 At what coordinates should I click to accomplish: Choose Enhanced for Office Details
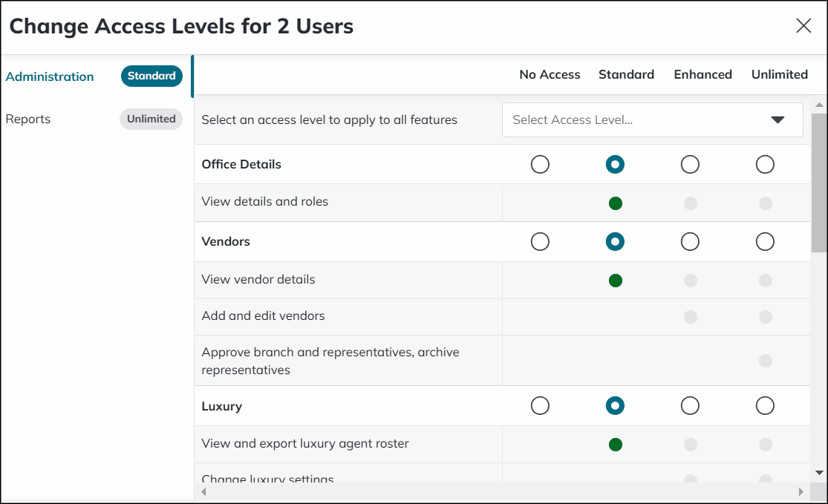click(690, 165)
